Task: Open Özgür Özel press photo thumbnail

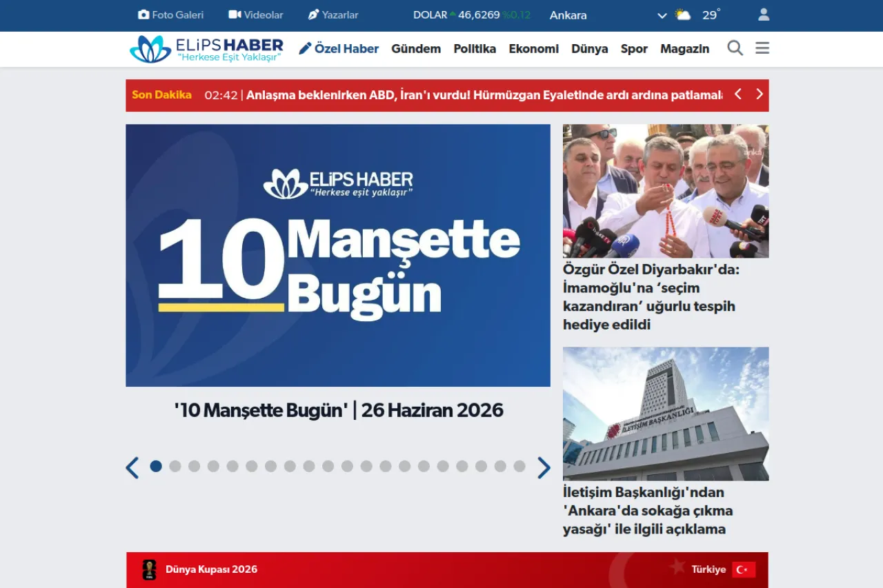Action: (x=666, y=191)
